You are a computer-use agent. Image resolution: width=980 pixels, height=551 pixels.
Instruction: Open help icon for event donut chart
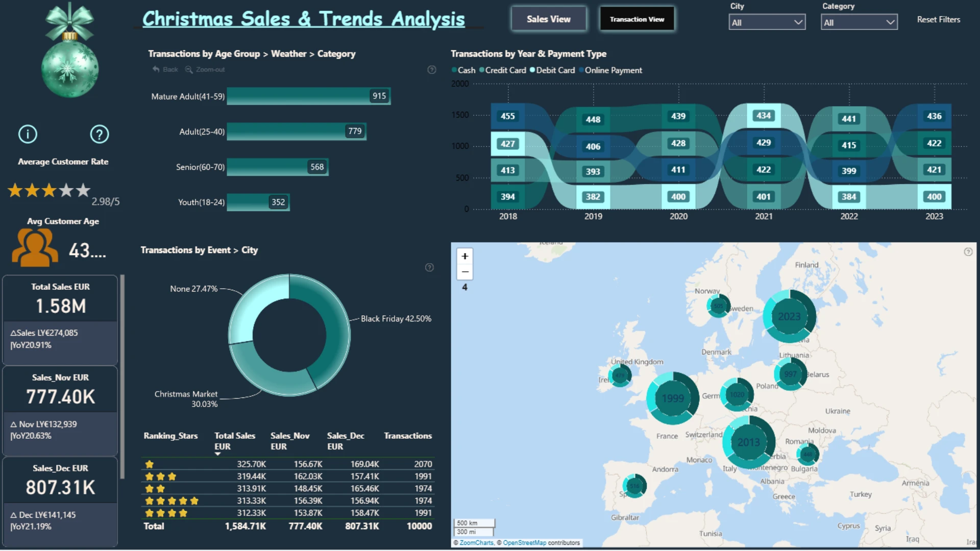pos(430,267)
